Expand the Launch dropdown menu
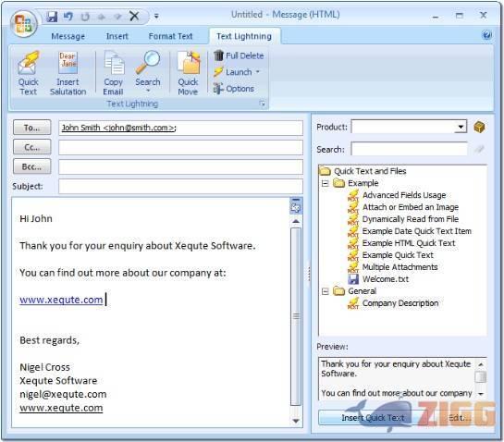 (x=257, y=72)
